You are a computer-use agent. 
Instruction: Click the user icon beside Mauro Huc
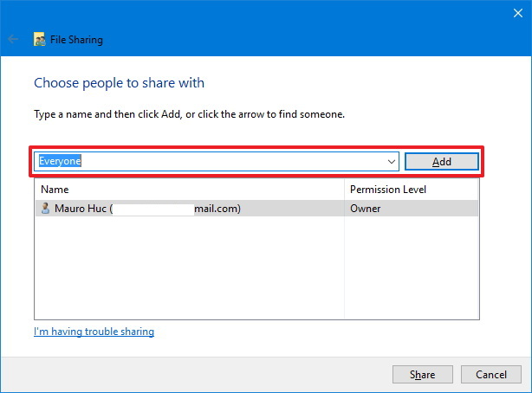[x=45, y=209]
